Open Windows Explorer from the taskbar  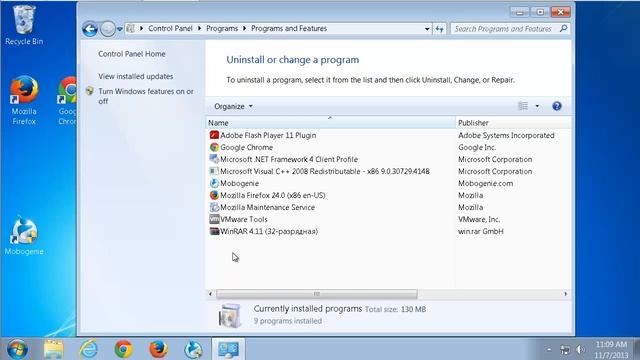53,349
